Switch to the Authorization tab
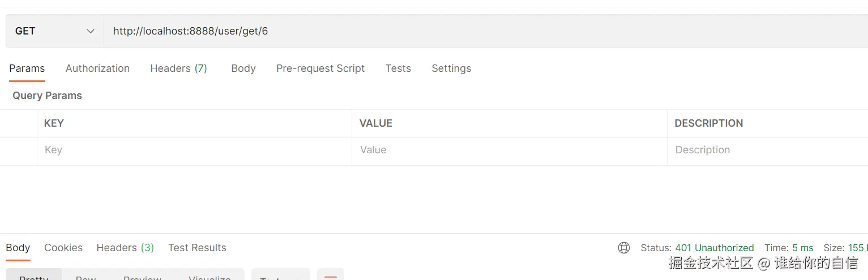The width and height of the screenshot is (868, 280). click(97, 68)
